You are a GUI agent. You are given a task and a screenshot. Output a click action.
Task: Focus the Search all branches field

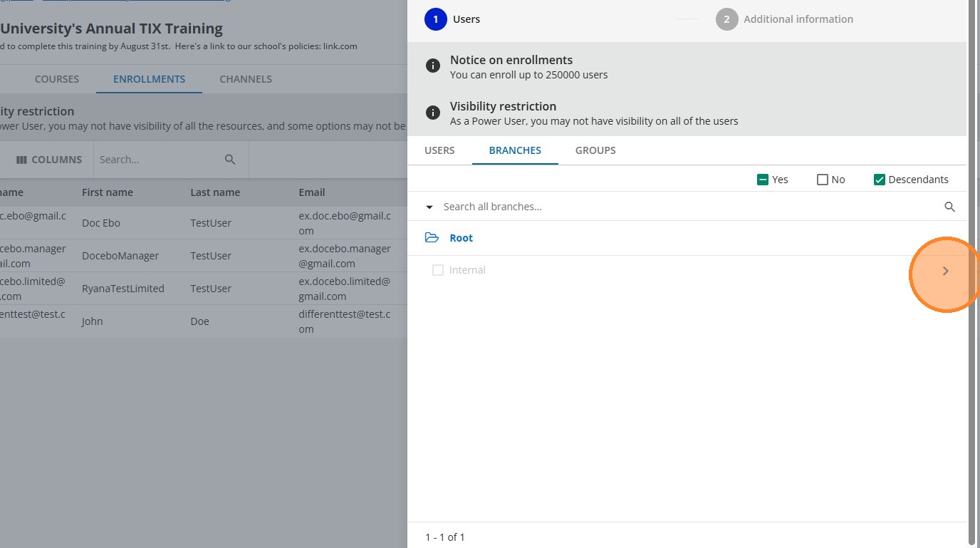(687, 207)
